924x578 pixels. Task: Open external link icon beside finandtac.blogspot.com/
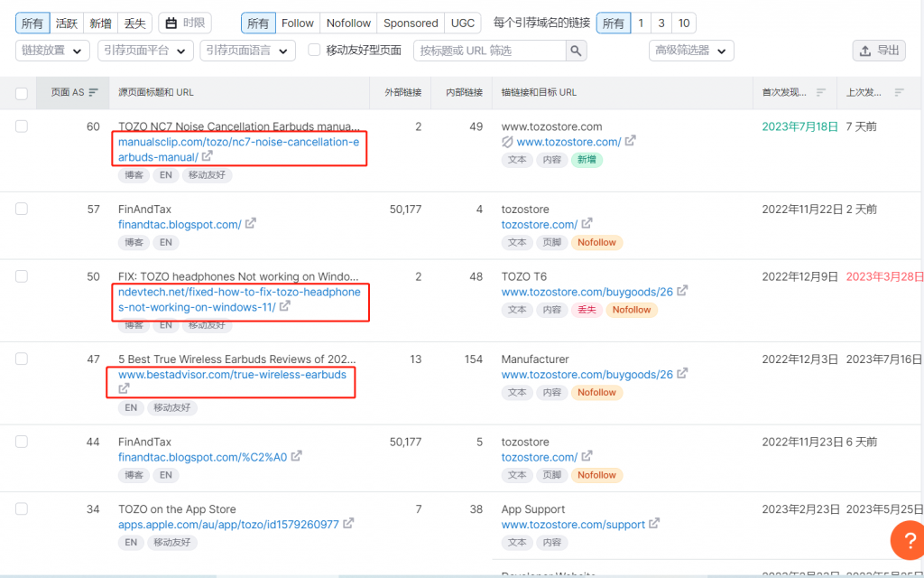click(251, 224)
